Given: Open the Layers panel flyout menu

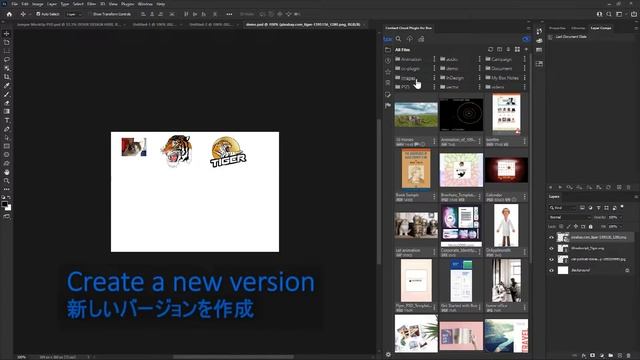Looking at the screenshot, I should 636,197.
